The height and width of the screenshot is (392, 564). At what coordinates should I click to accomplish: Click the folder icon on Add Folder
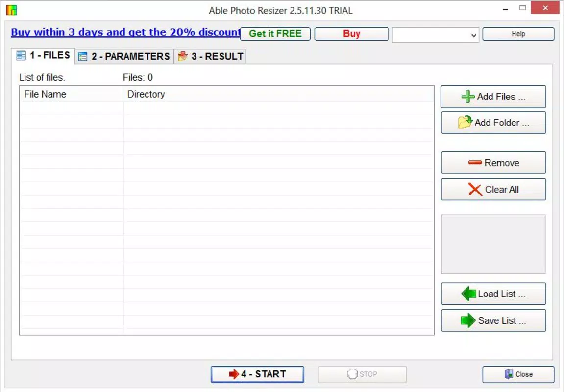[x=465, y=122]
